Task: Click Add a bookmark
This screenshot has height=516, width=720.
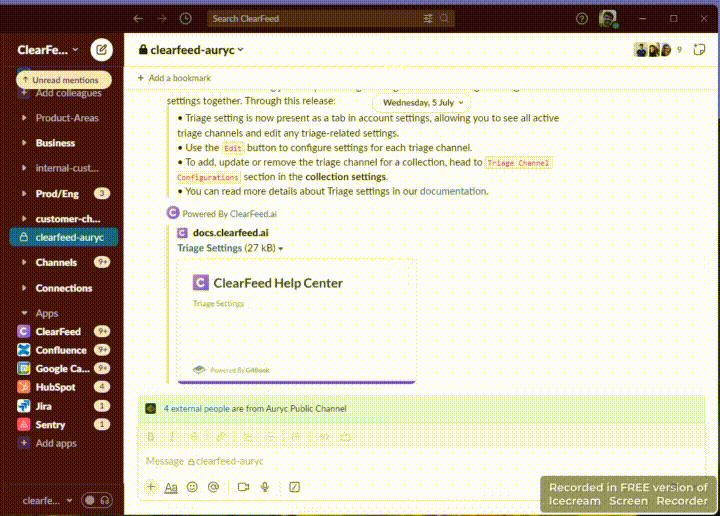Action: (x=174, y=78)
